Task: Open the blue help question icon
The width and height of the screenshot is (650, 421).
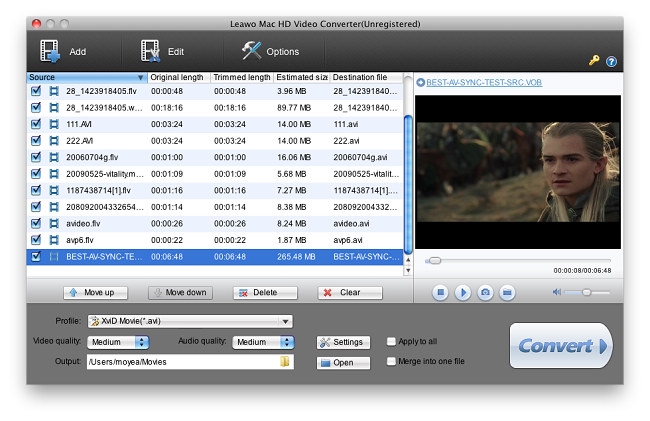Action: coord(611,62)
